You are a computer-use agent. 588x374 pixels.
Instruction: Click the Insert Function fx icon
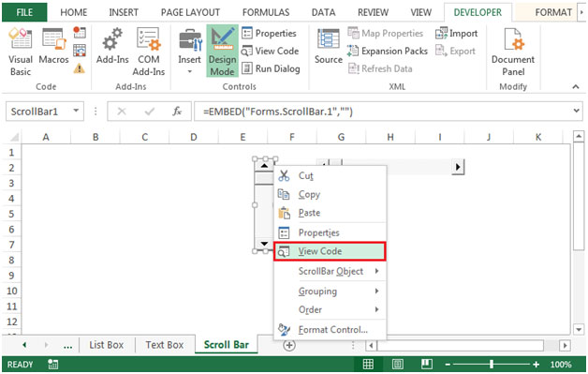click(x=177, y=112)
